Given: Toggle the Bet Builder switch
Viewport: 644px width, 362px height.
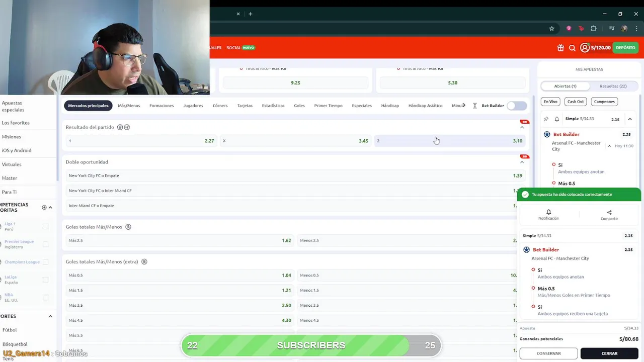Looking at the screenshot, I should click(x=517, y=106).
